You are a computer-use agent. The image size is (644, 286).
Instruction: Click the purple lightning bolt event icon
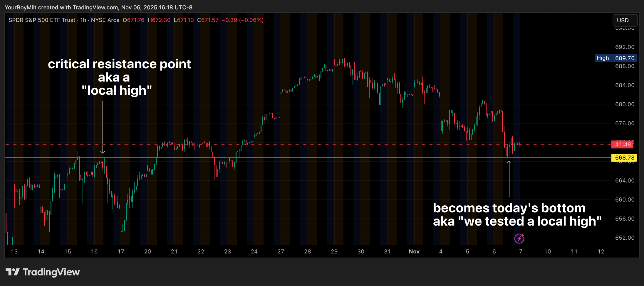click(519, 238)
